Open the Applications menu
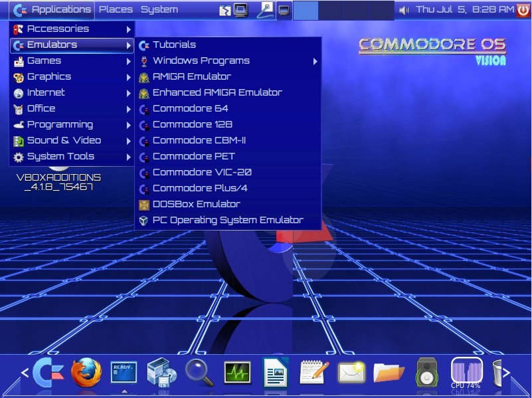 [52, 10]
